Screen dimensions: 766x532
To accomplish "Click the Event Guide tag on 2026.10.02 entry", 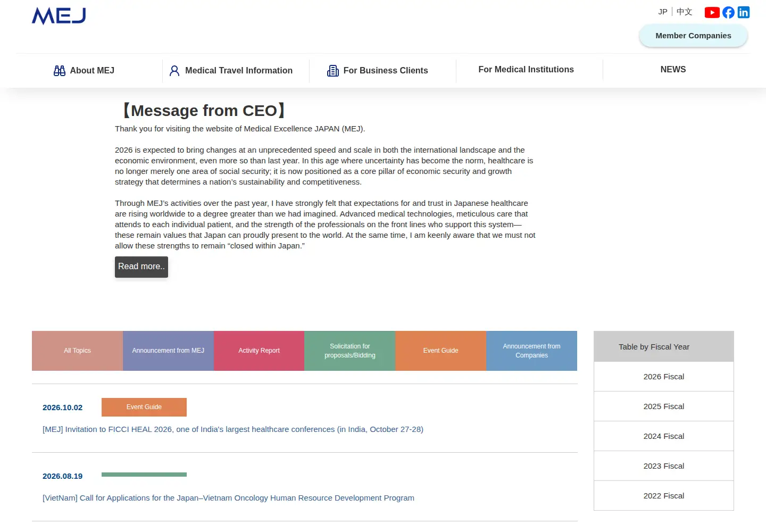I will [144, 407].
